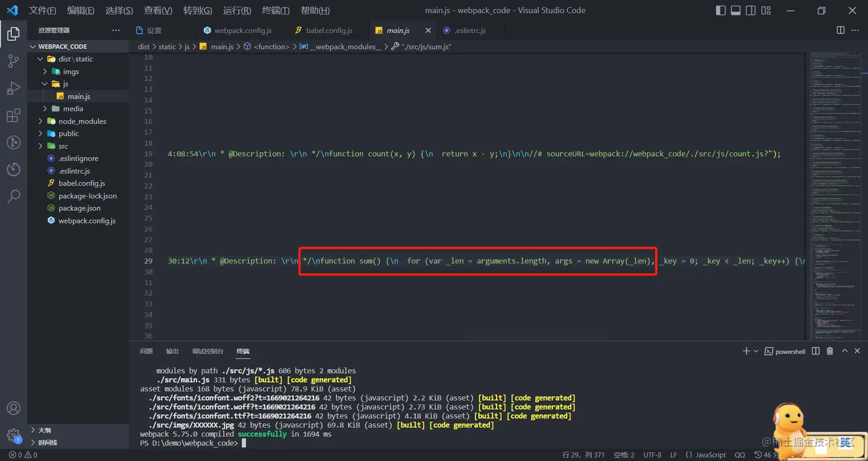Screen dimensions: 868x461
Task: Change end of line sequence LF
Action: pos(673,455)
